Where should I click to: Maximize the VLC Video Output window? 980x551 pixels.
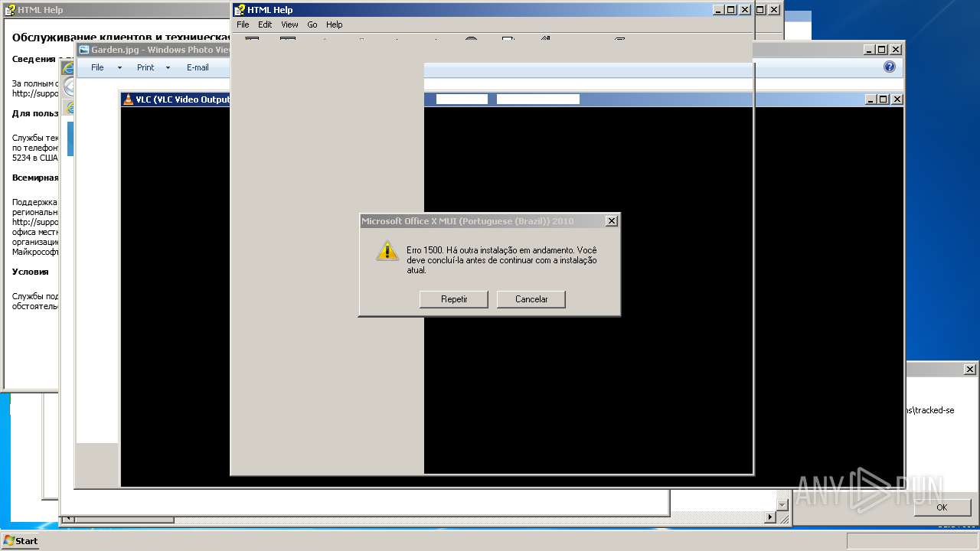[883, 99]
